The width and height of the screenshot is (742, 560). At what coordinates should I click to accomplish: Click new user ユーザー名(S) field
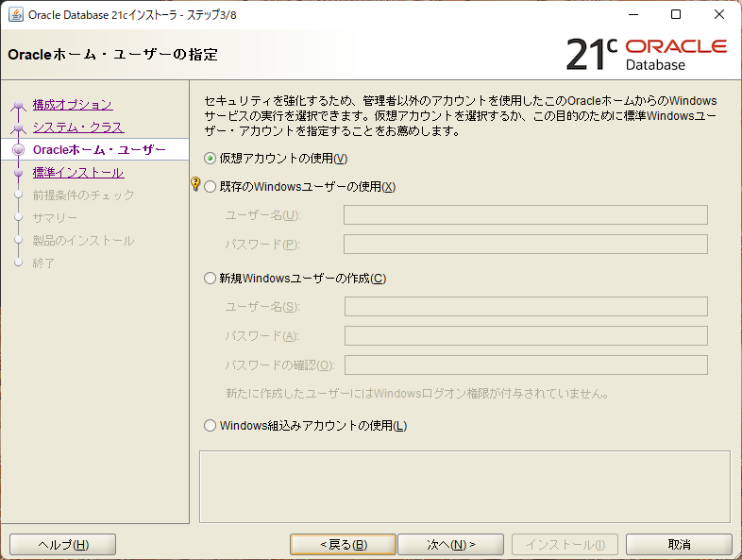tap(526, 306)
